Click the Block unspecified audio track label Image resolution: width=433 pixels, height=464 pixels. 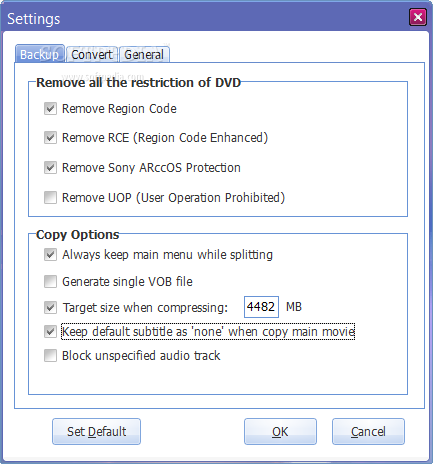pyautogui.click(x=141, y=356)
